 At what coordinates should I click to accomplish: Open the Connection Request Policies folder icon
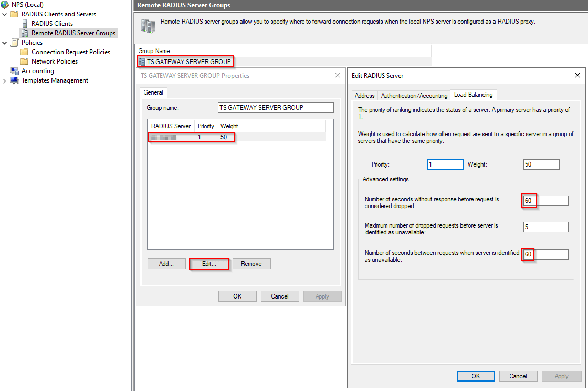(25, 52)
